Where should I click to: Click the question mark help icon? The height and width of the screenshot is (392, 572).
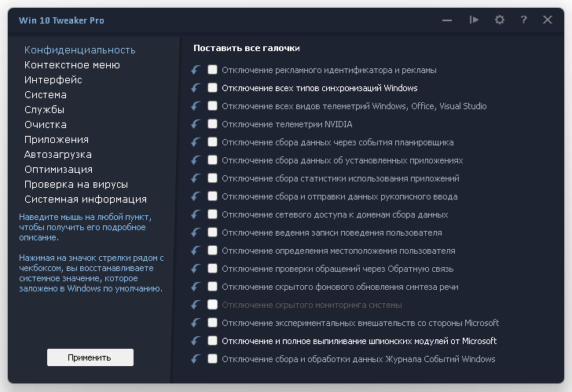tap(523, 20)
